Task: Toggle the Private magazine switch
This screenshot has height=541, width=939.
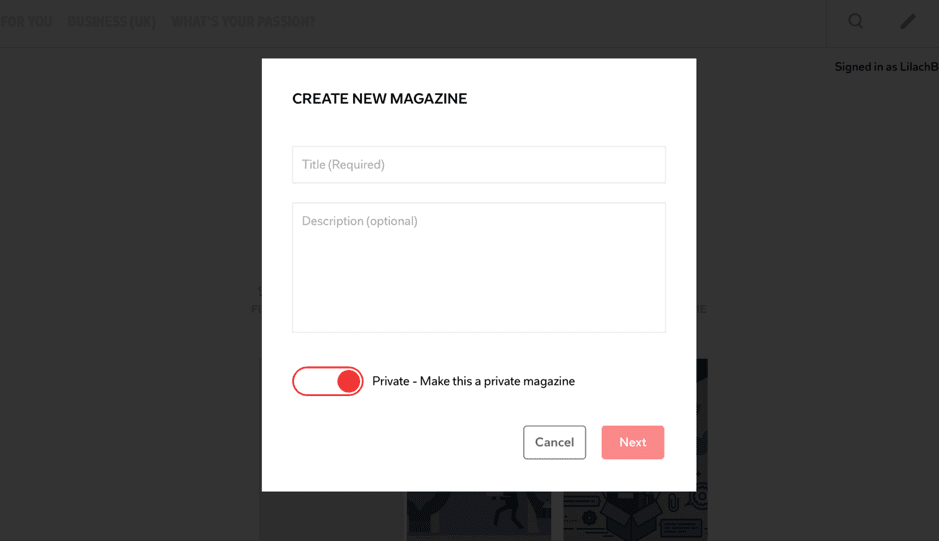Action: click(x=328, y=381)
